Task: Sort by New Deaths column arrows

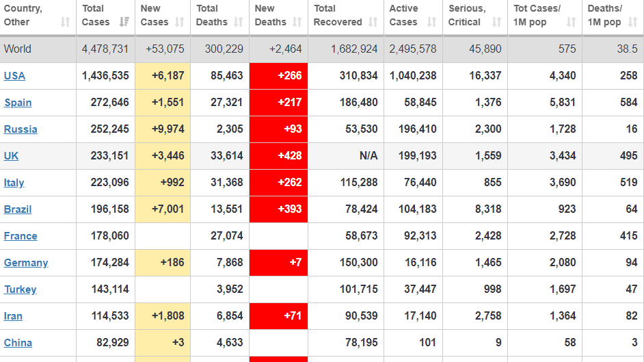Action: pyautogui.click(x=297, y=22)
